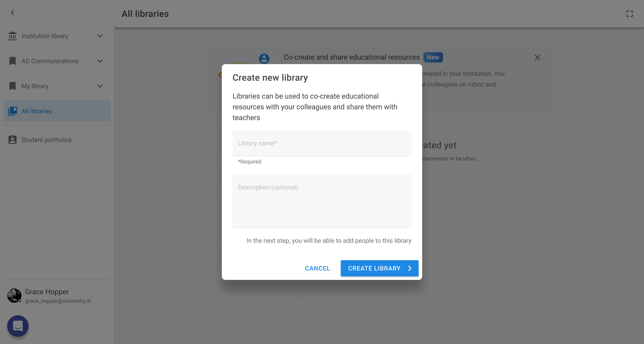Click the Student portfolios badge icon
Screen dimensions: 644x344
(13, 140)
